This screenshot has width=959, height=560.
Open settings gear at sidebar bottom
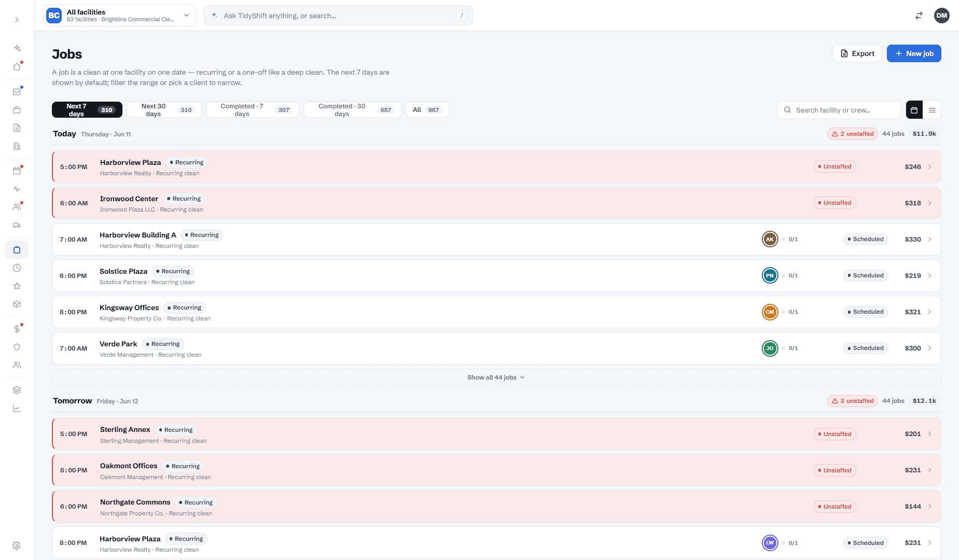[x=17, y=545]
